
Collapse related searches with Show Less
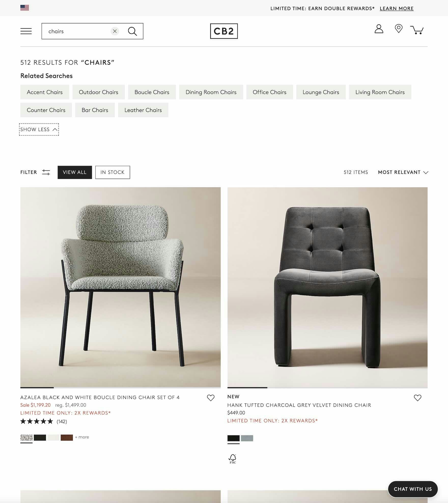click(39, 129)
